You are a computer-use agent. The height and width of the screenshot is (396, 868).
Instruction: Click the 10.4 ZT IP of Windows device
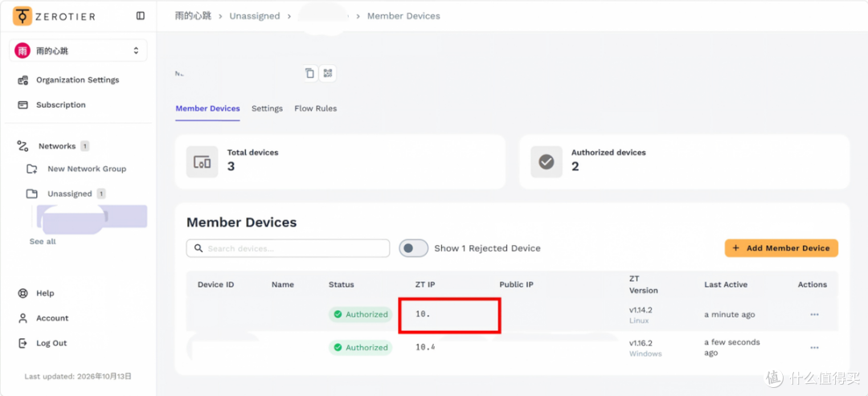[425, 347]
